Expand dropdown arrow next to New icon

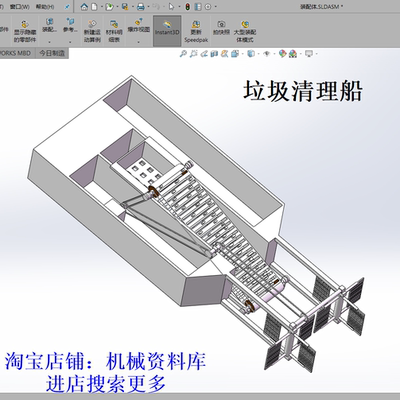click(x=101, y=7)
